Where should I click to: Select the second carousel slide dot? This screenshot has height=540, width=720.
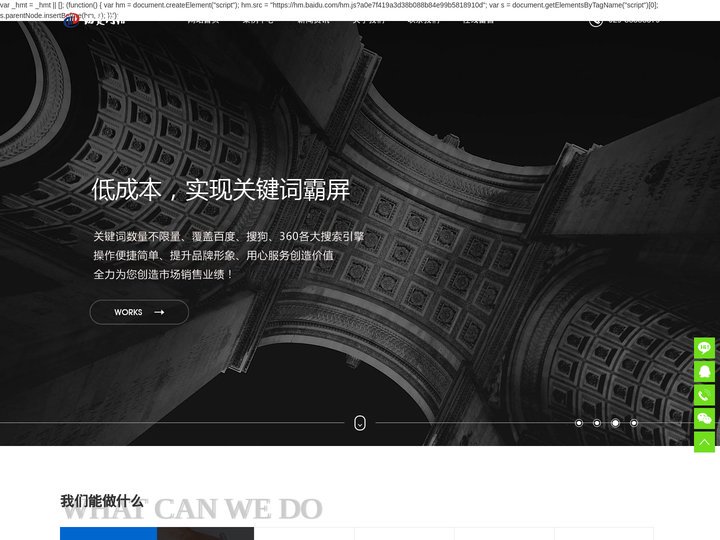point(597,423)
